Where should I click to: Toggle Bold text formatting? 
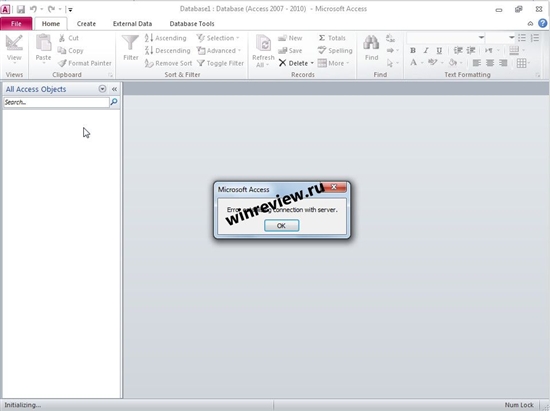coord(413,50)
